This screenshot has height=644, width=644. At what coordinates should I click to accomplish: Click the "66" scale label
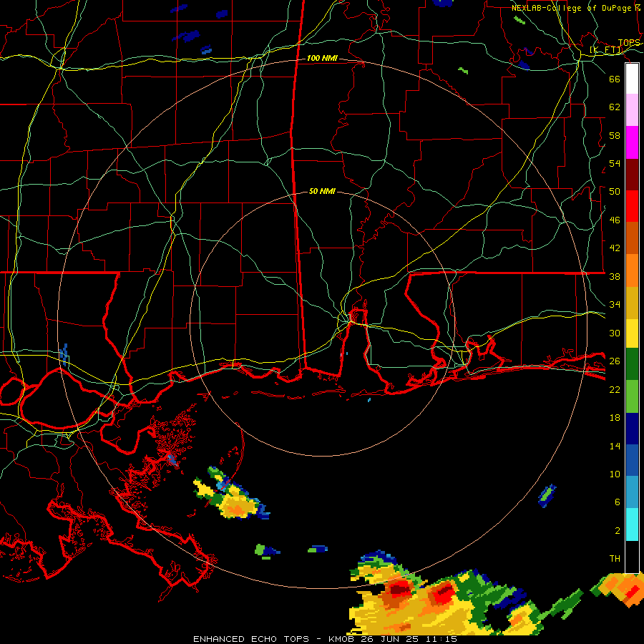[615, 79]
